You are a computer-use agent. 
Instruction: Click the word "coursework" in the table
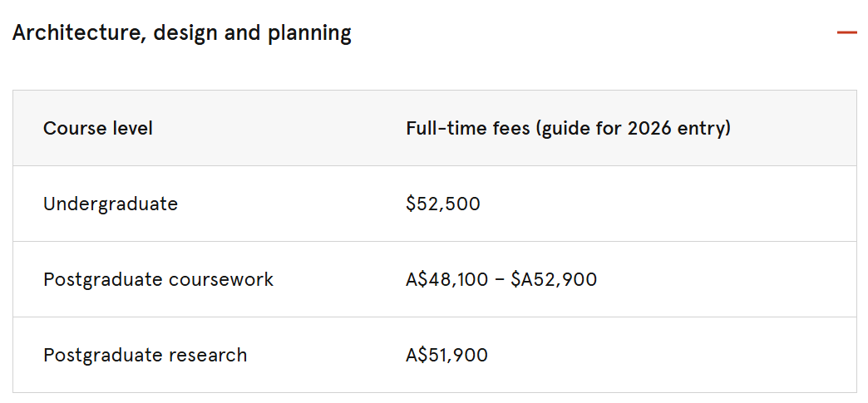(220, 279)
